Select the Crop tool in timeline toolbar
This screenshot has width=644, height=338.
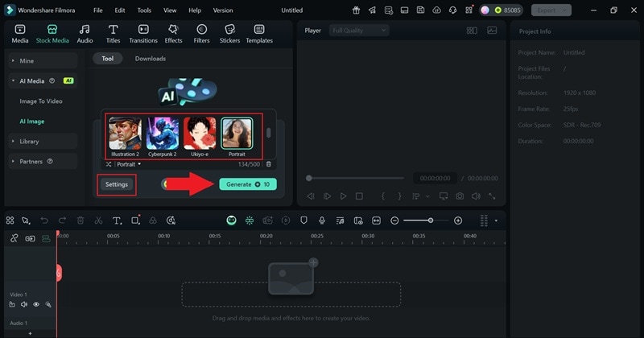point(135,221)
